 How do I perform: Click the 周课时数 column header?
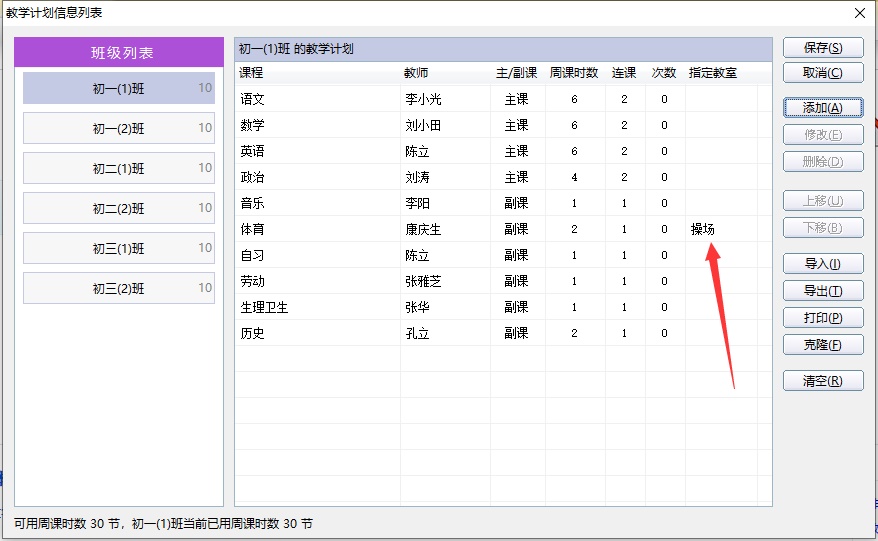pyautogui.click(x=574, y=73)
